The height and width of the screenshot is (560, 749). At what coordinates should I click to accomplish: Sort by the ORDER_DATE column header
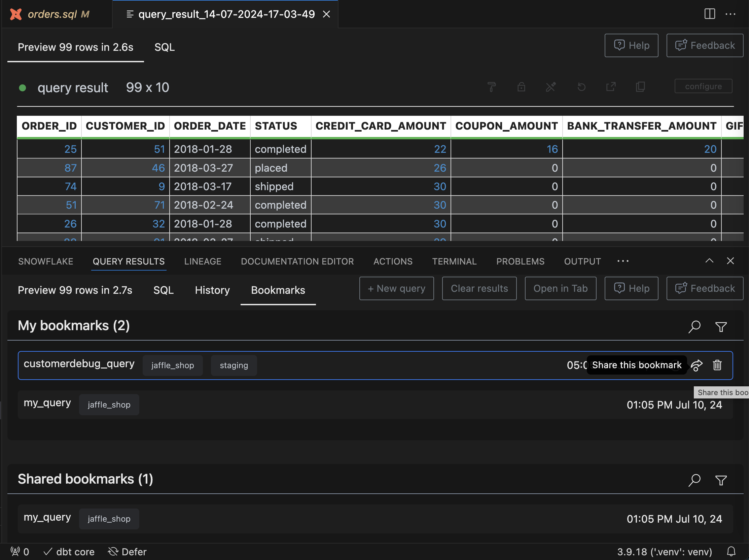(210, 126)
